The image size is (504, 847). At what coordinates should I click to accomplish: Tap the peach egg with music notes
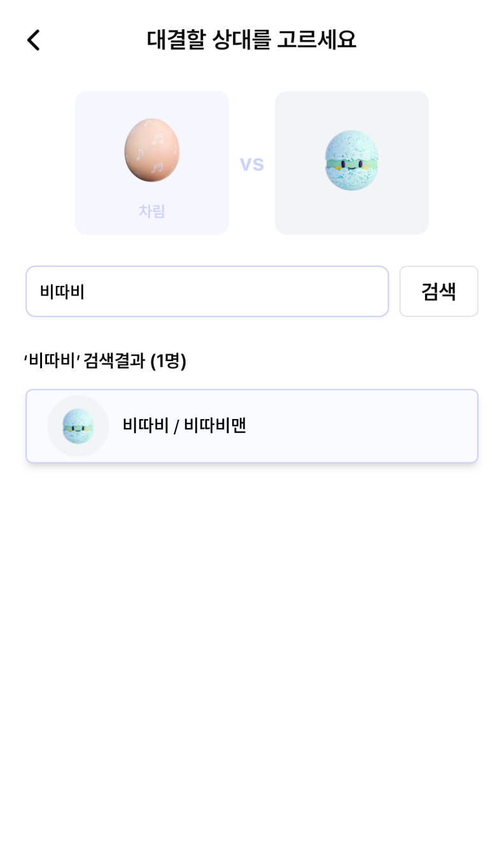pyautogui.click(x=151, y=150)
